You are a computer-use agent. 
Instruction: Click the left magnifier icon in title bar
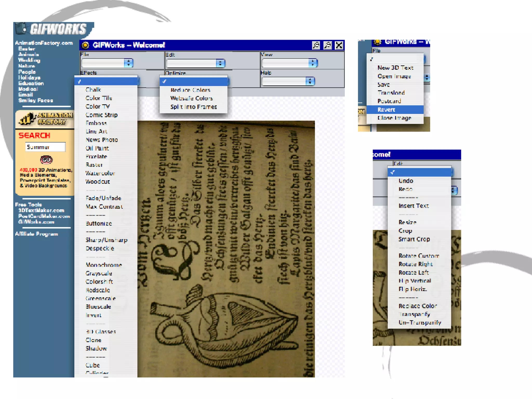316,45
